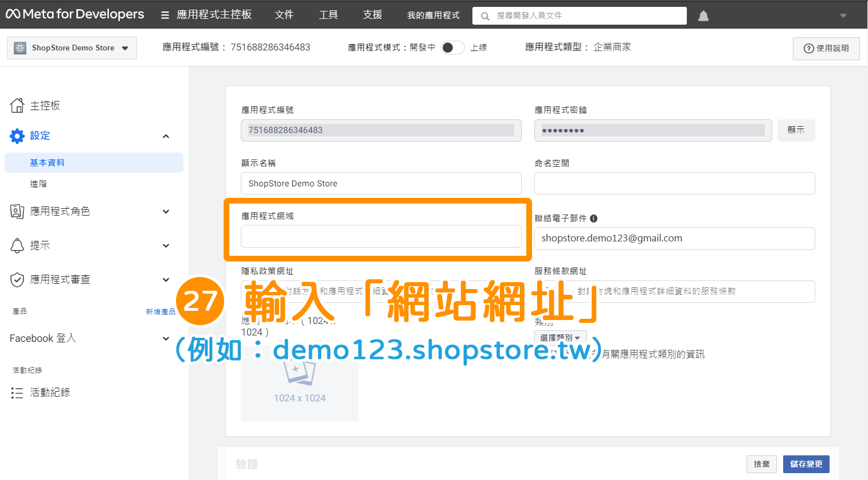Select 基本資料 in the sidebar

pyautogui.click(x=94, y=163)
